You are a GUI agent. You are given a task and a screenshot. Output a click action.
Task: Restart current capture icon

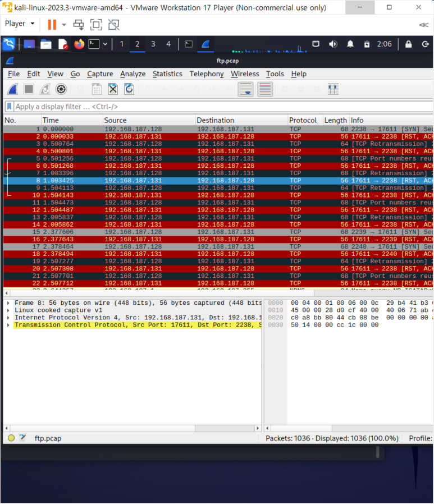coord(45,89)
